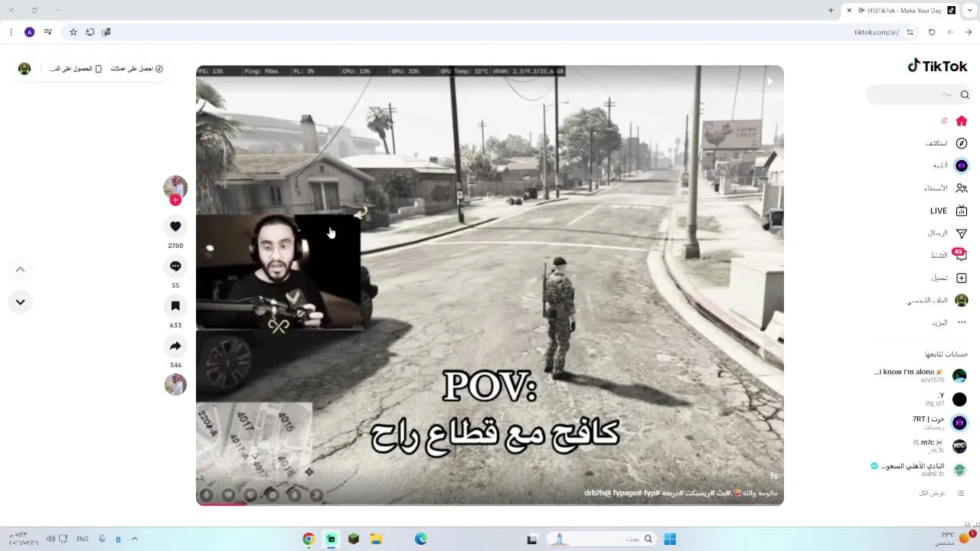980x551 pixels.
Task: Open Activity notifications with 45 badge
Action: coord(949,255)
